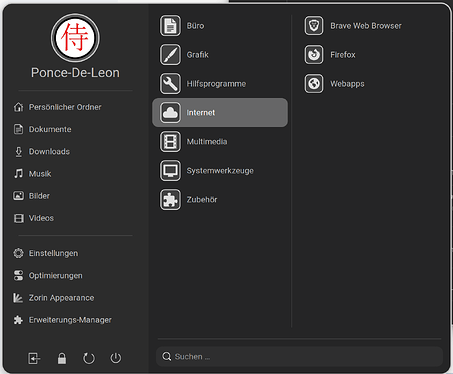Open Persönlicher Ordner link

tap(65, 107)
